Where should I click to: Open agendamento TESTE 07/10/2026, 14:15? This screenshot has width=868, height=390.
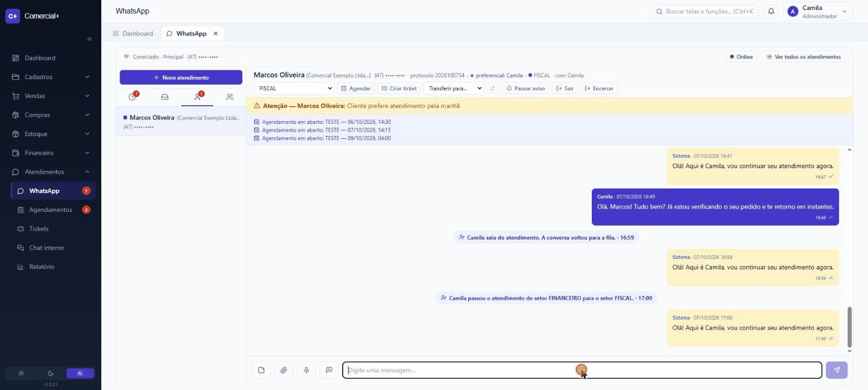(322, 130)
